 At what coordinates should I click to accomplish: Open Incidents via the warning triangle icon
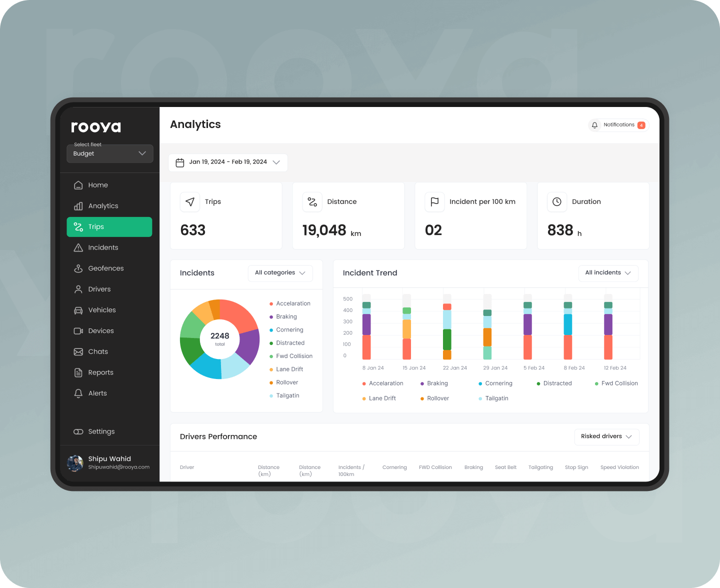pyautogui.click(x=78, y=247)
